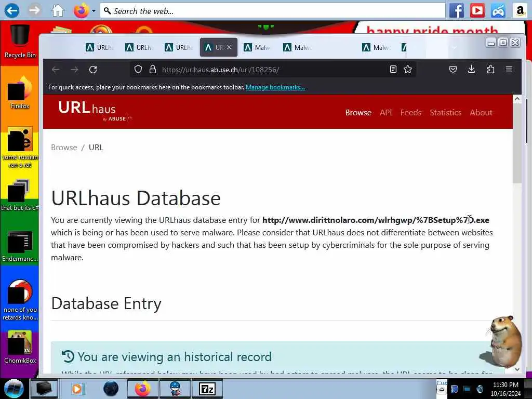
Task: Open the Captain America taskbar icon
Action: pos(175,389)
